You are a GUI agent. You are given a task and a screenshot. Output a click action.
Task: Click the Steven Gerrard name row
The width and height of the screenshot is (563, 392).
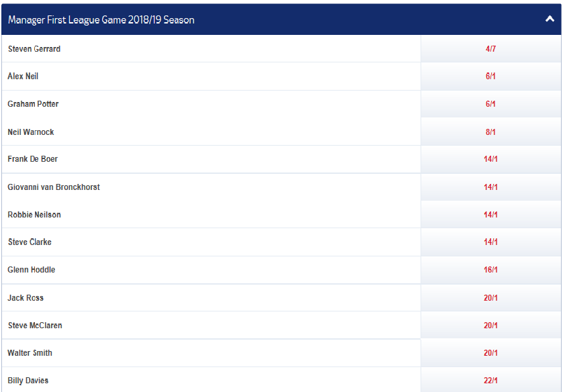34,49
